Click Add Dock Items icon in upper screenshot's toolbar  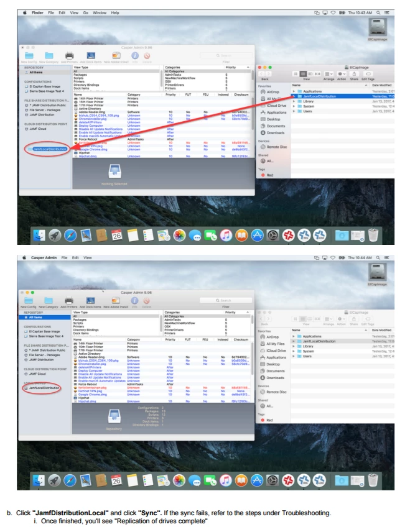(91, 56)
